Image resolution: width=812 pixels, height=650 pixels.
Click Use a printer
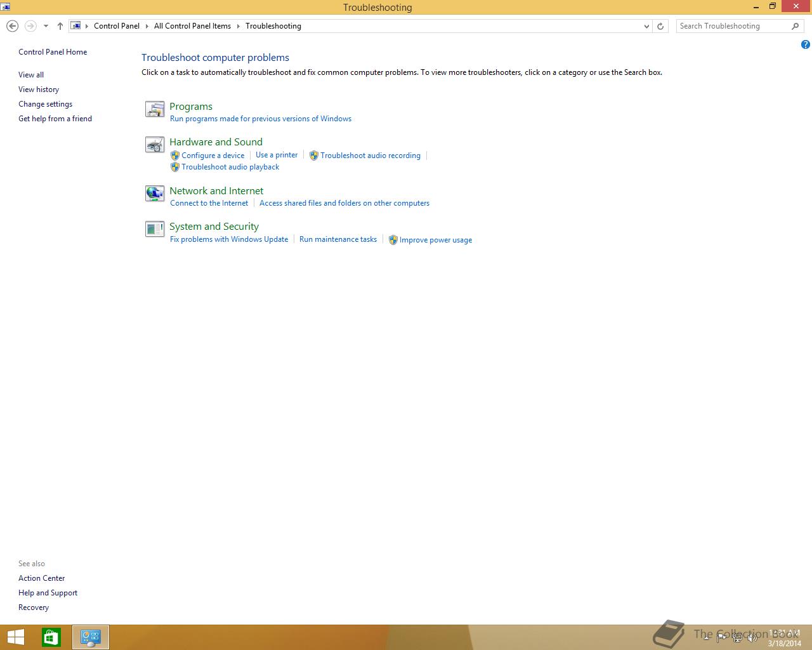click(277, 155)
